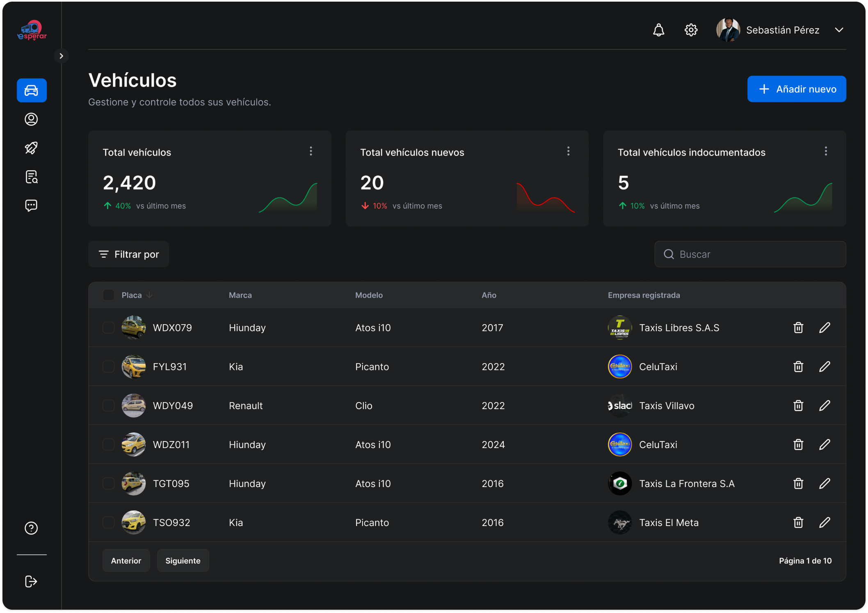Check the FYL931 row checkbox
This screenshot has height=613, width=868.
click(108, 366)
